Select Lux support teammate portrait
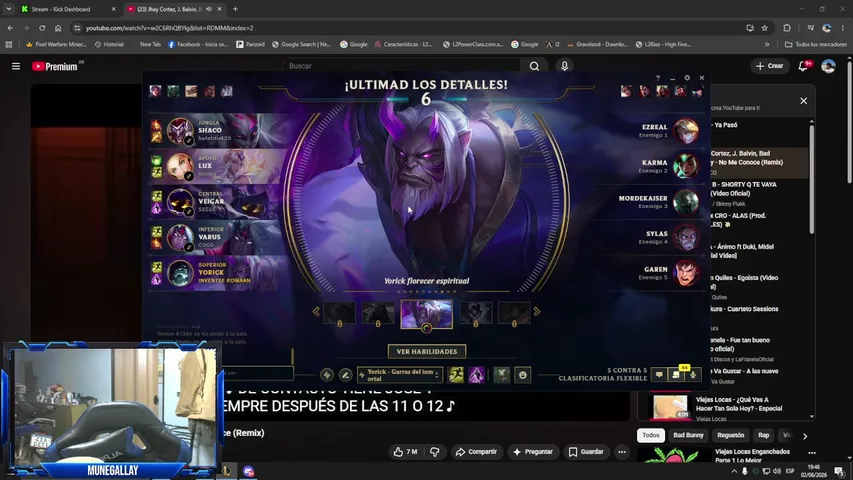Screen dimensions: 853x480 coord(180,167)
